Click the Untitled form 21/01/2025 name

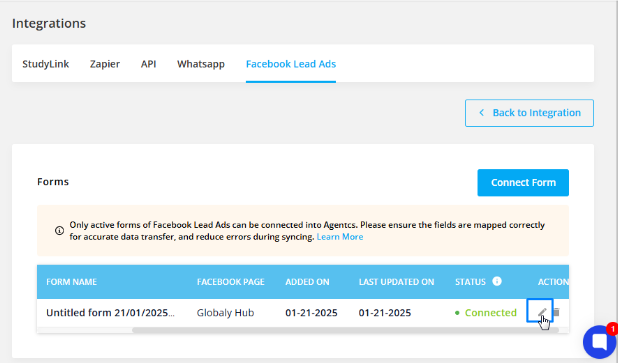point(110,313)
